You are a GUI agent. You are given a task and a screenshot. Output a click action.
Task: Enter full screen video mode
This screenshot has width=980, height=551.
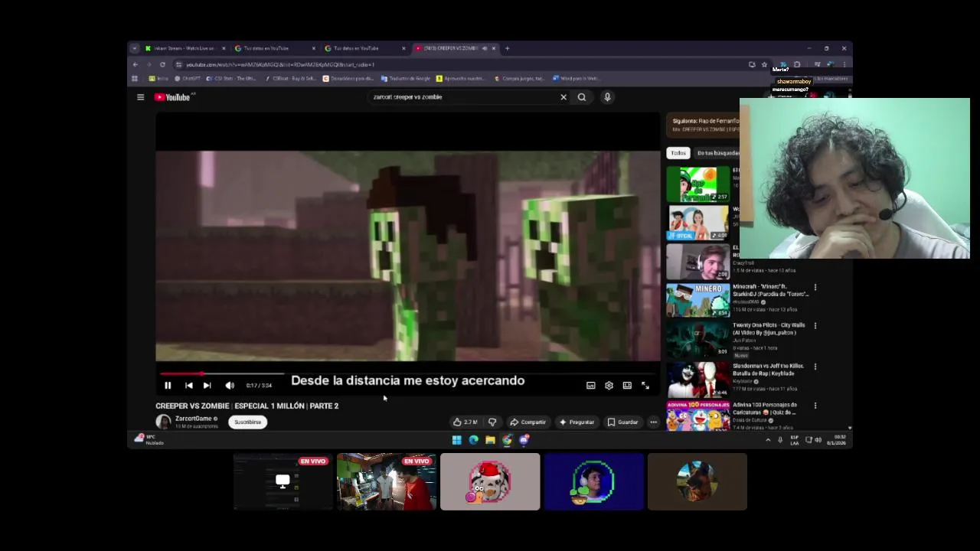pyautogui.click(x=645, y=386)
